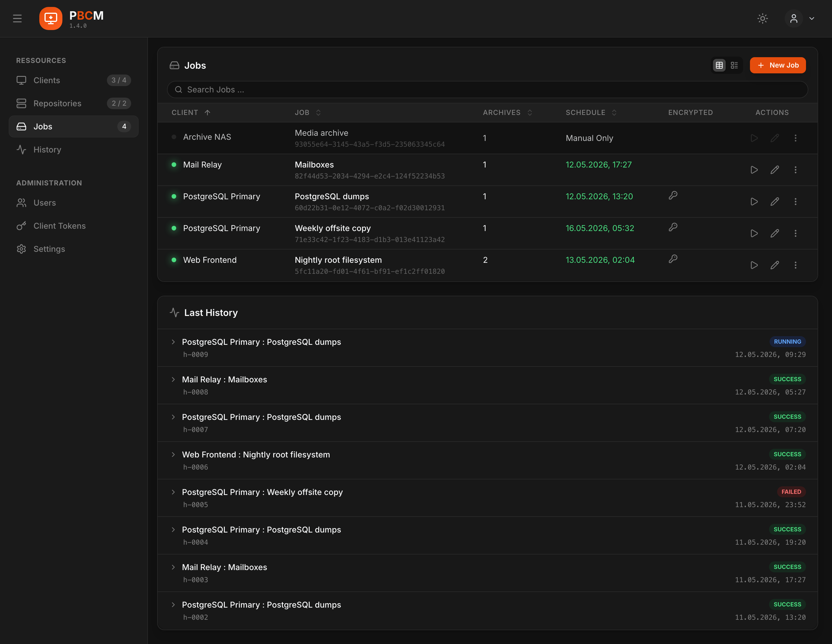Edit the Mailboxes job
The width and height of the screenshot is (832, 644).
[x=775, y=170]
